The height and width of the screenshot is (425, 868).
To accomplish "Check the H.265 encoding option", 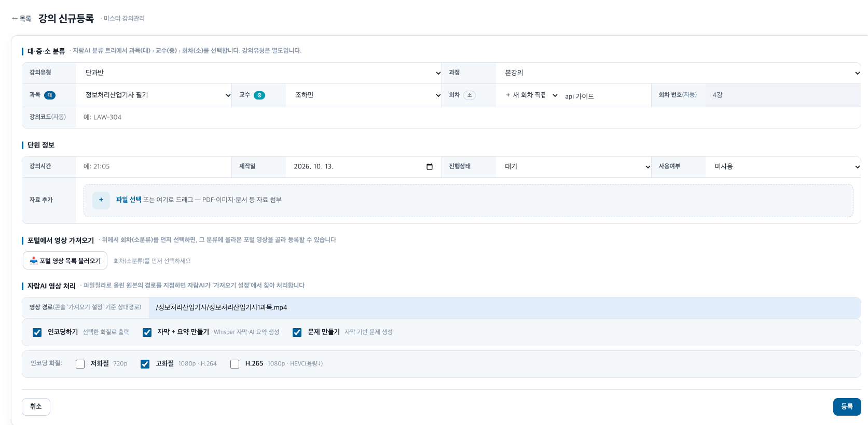I will (x=235, y=364).
